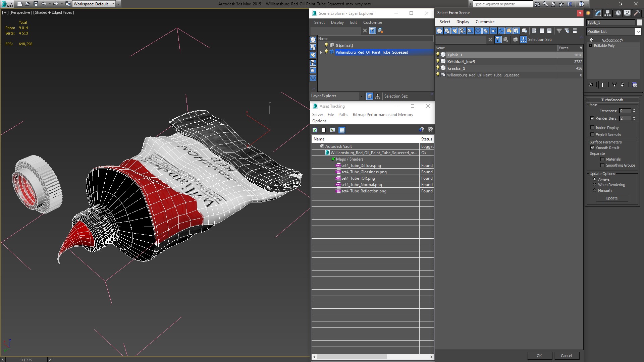Expand Williamsburg layer in Scene Explorer
Viewport: 644px width, 362px height.
[321, 52]
